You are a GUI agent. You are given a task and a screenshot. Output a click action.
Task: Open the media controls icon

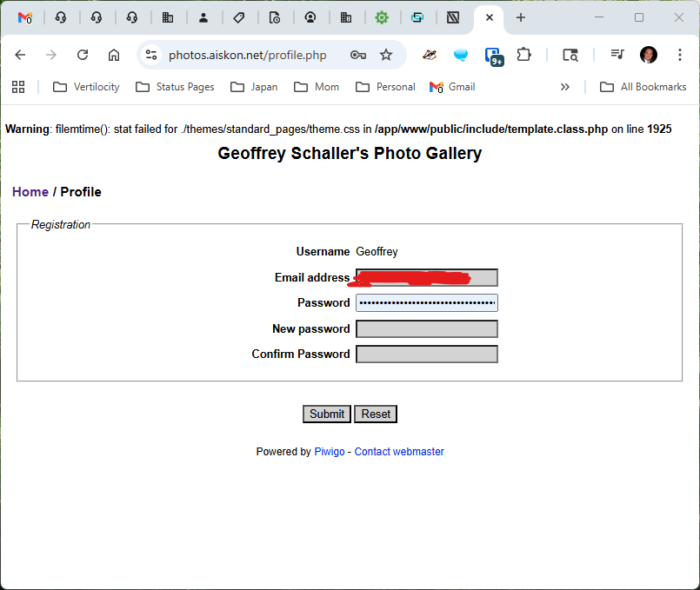[617, 55]
